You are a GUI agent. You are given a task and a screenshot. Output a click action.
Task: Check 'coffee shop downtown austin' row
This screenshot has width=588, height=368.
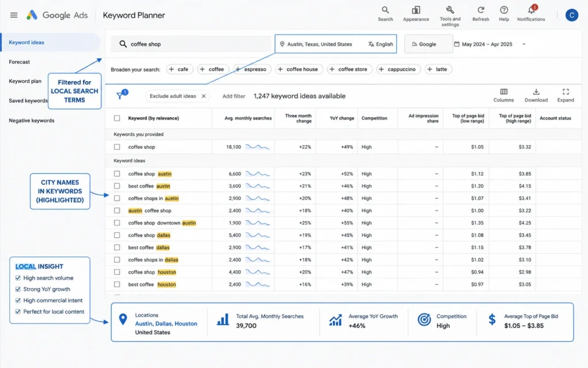pyautogui.click(x=117, y=223)
